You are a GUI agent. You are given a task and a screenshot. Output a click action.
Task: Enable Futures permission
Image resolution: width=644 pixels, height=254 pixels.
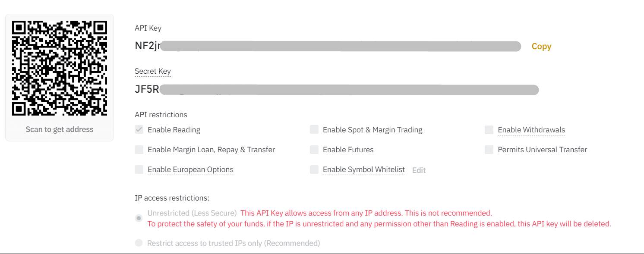point(314,150)
